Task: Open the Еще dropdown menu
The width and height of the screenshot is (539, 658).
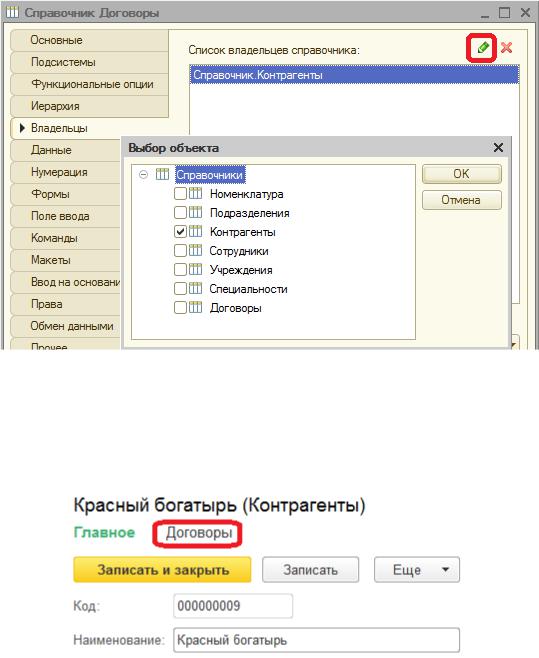Action: point(417,569)
